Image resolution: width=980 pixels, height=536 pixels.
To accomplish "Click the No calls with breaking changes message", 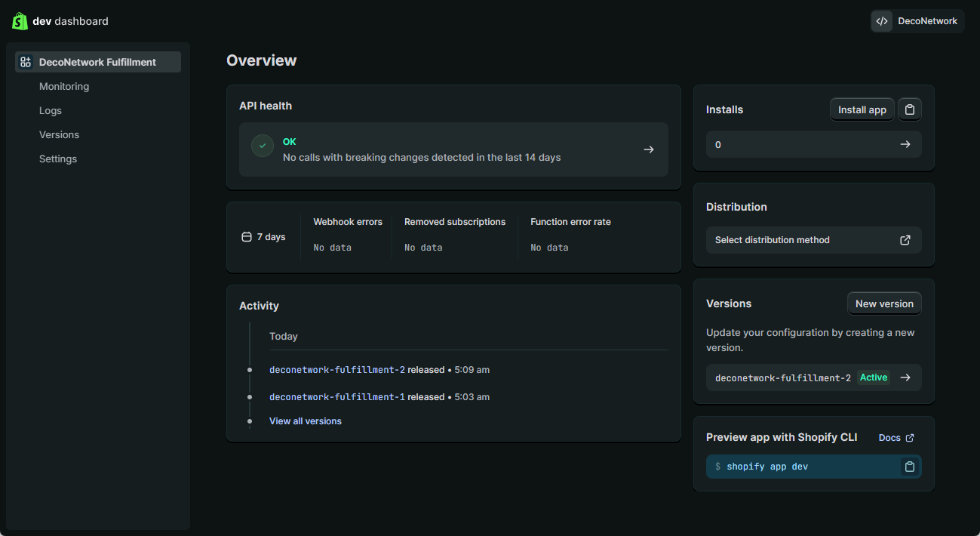I will point(422,158).
